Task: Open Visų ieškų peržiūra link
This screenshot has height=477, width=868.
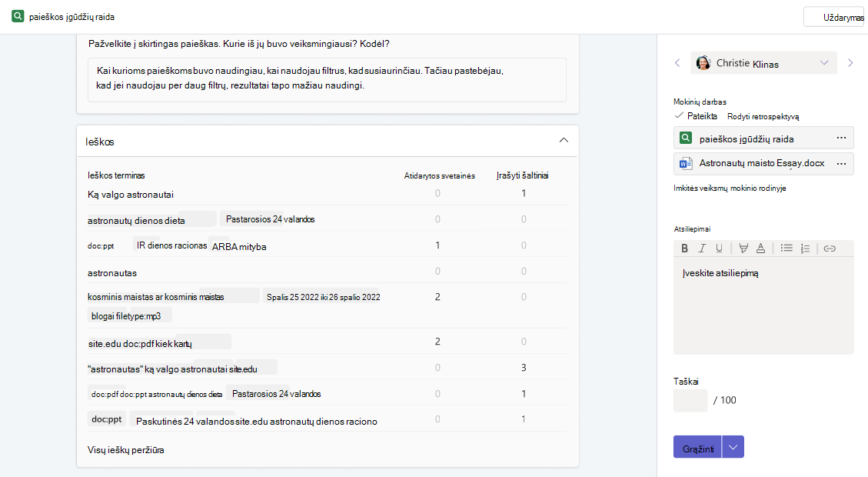Action: coord(125,450)
